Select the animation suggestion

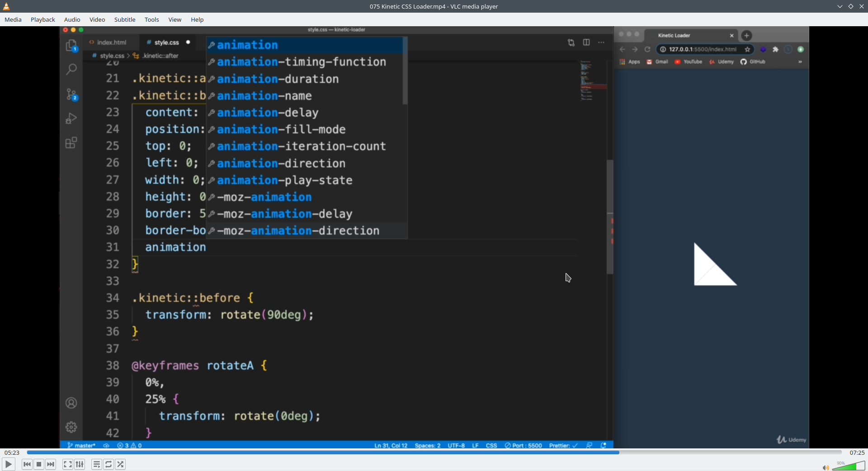click(305, 45)
